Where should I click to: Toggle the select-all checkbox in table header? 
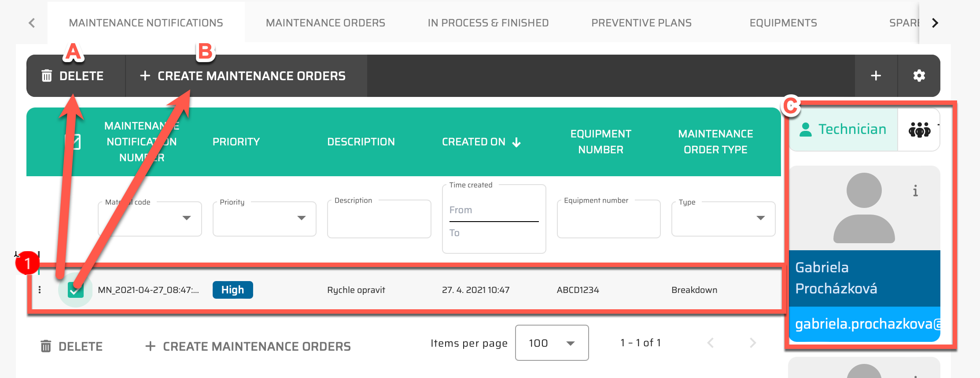[x=73, y=142]
